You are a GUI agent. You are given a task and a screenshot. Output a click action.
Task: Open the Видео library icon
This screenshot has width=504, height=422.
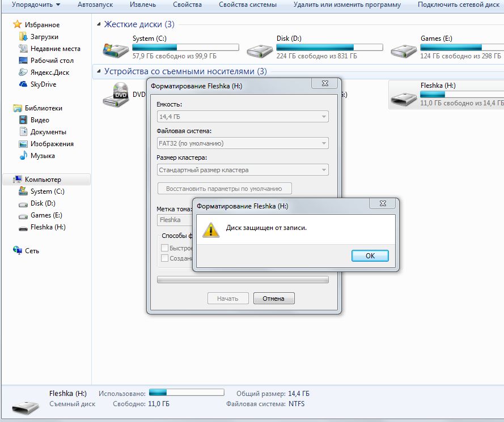pyautogui.click(x=23, y=120)
